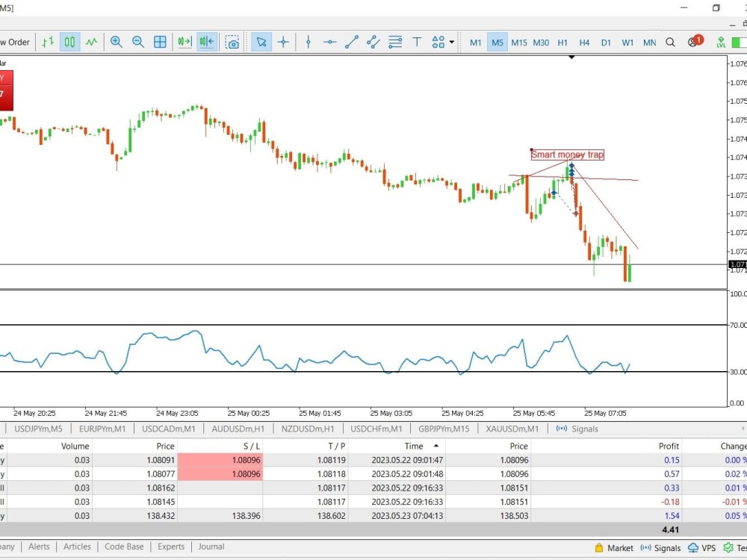Open the Alerts tab
Screen dimensions: 747x560
(x=39, y=547)
